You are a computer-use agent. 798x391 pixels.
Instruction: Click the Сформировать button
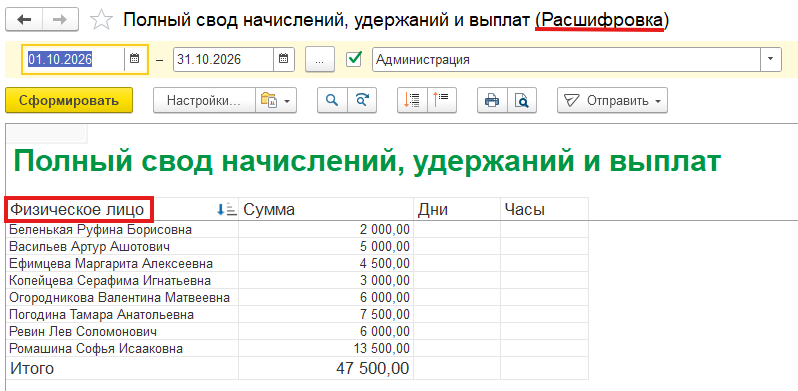(x=69, y=100)
